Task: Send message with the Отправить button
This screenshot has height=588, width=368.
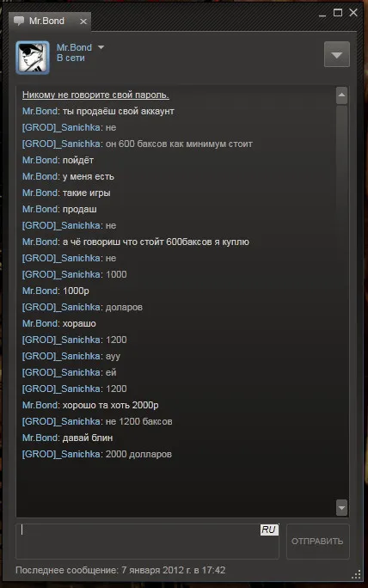Action: [x=318, y=541]
